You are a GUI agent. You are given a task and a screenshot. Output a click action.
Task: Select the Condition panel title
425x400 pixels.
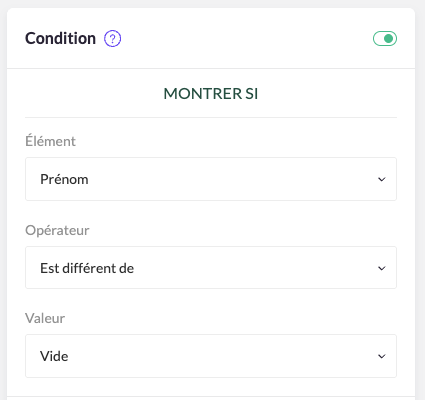click(60, 38)
